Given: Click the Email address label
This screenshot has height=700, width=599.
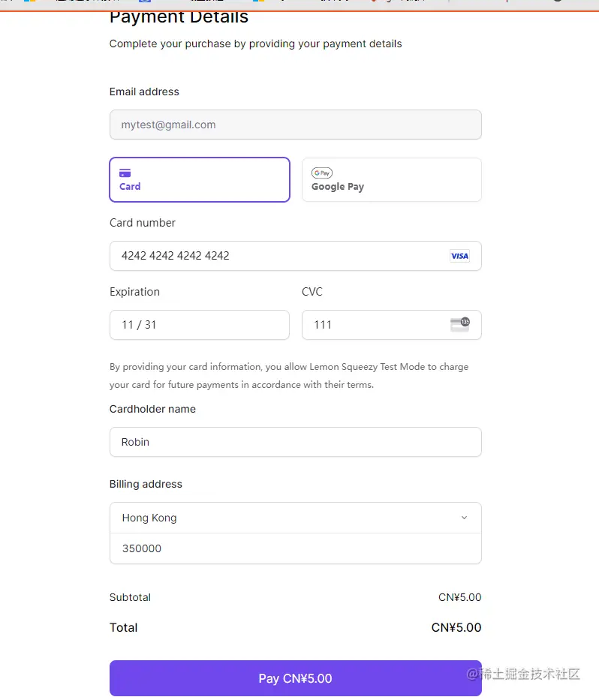Looking at the screenshot, I should coord(144,92).
